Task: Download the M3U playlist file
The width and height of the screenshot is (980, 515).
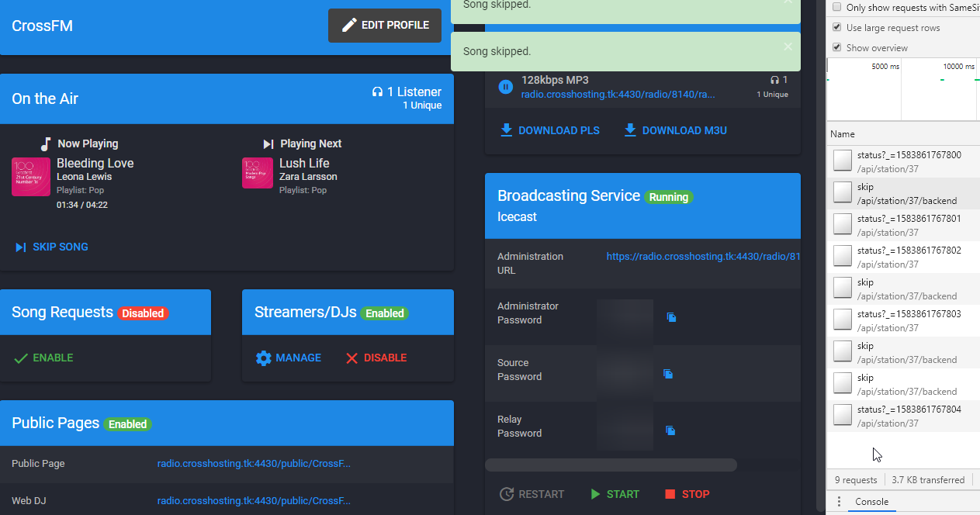Action: (676, 130)
